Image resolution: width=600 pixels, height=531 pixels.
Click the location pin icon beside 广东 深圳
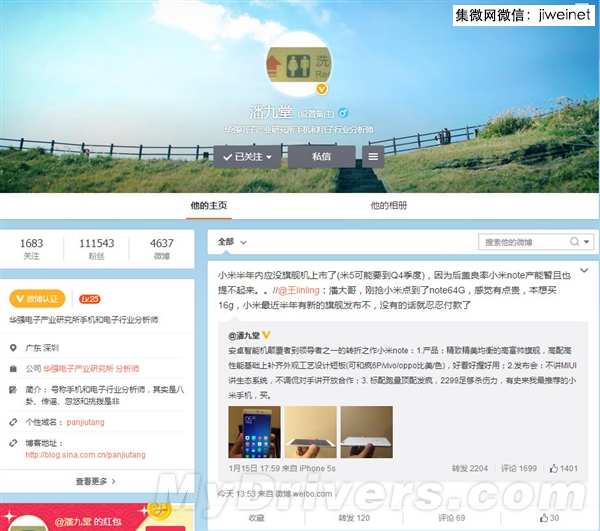13,348
